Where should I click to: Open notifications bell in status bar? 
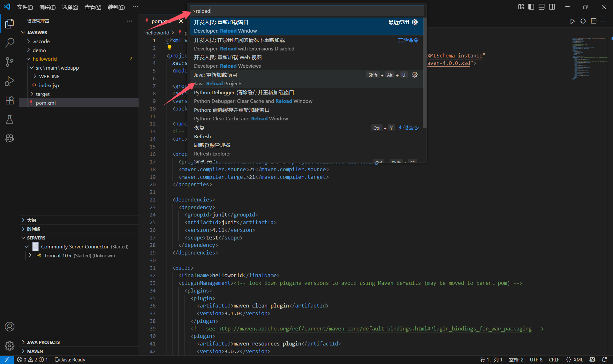coord(604,360)
